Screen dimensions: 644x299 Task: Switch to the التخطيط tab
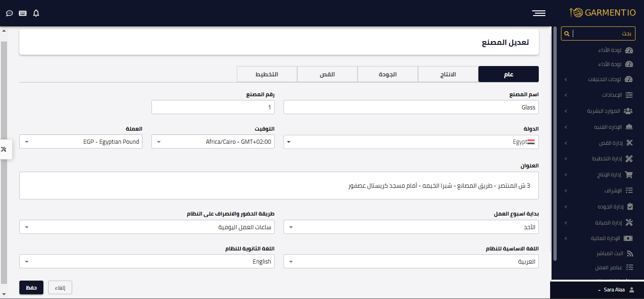coord(267,75)
